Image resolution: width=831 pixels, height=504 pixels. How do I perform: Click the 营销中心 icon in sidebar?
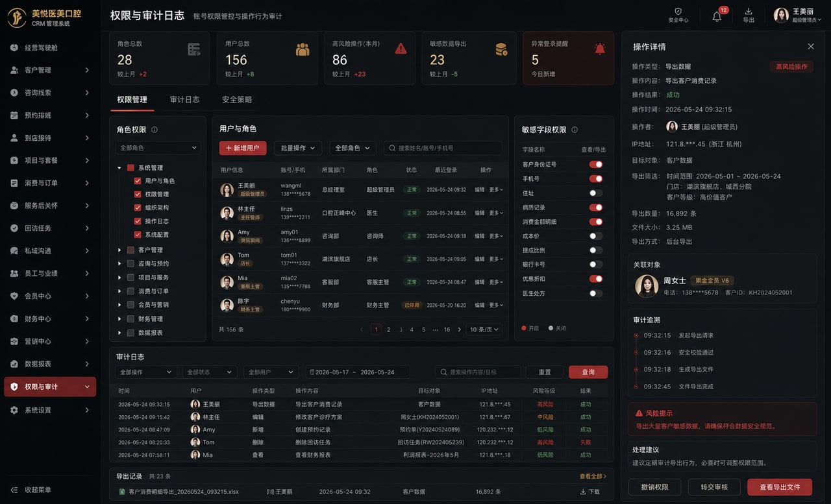coord(14,341)
